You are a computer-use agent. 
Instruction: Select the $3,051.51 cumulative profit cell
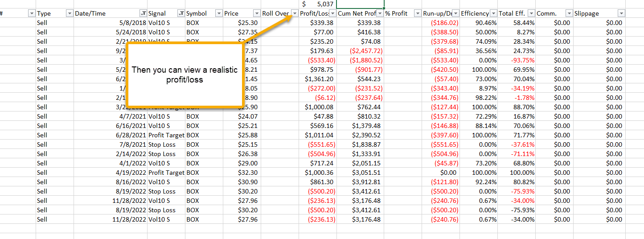(x=360, y=173)
